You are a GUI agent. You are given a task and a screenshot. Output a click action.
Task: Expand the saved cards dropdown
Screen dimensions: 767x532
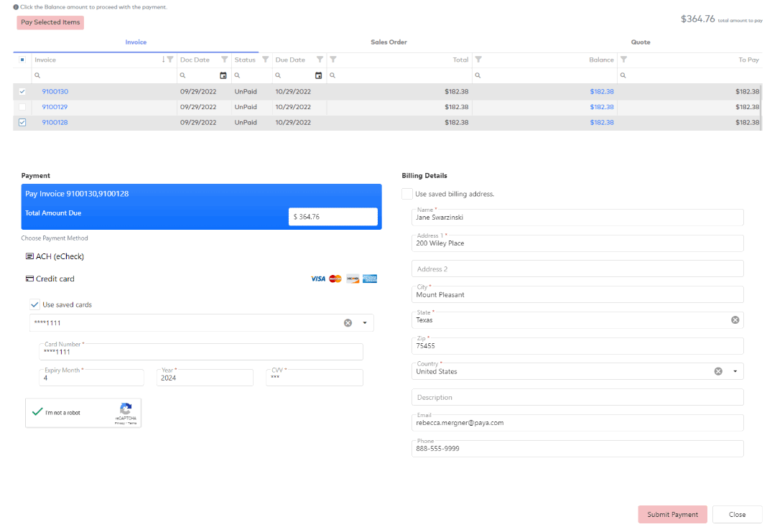[363, 322]
